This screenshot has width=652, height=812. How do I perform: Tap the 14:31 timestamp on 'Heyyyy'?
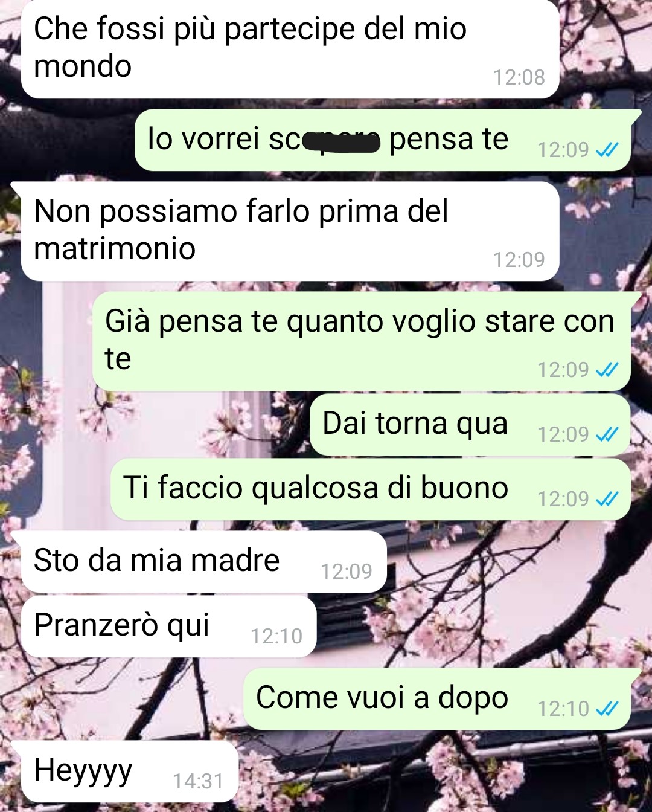pos(198,781)
